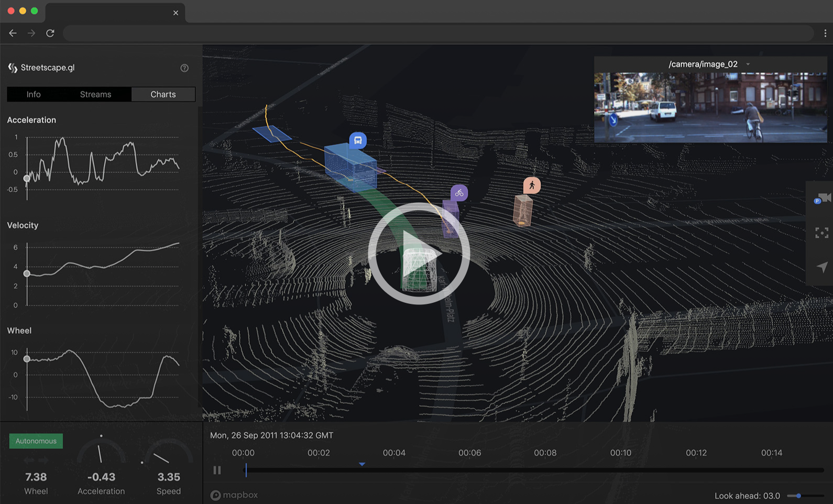Switch to the Info tab
This screenshot has height=504, width=833.
click(34, 94)
